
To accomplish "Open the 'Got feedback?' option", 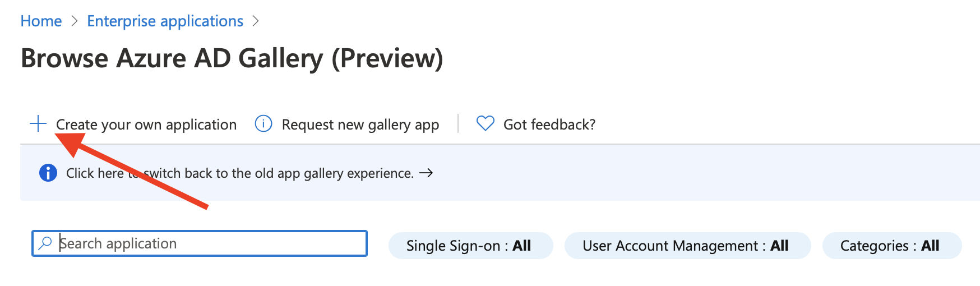I will 549,124.
